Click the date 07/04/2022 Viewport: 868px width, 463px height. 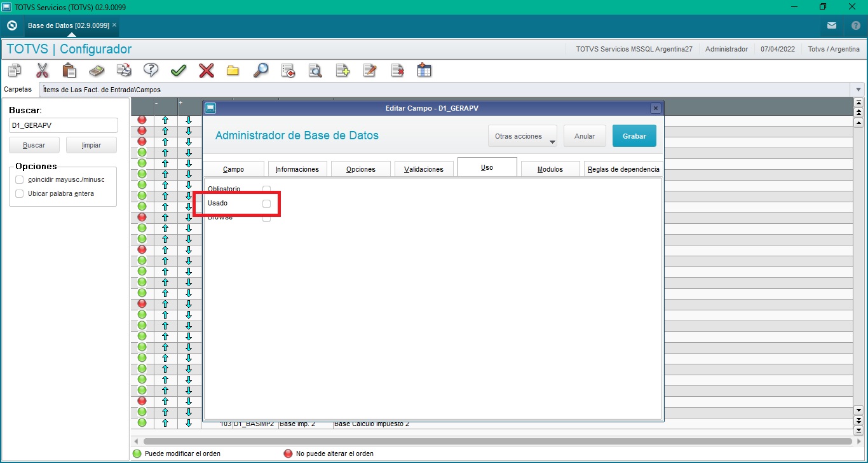778,49
